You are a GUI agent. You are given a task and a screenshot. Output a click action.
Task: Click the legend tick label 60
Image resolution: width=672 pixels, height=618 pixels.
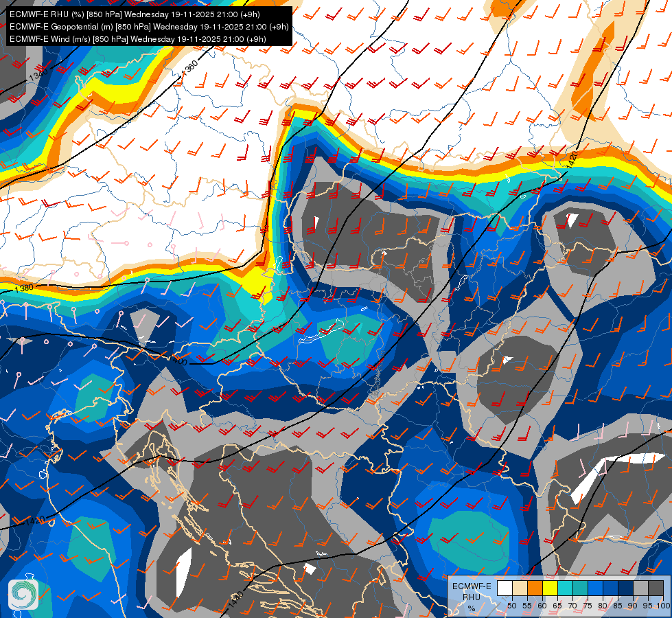point(542,606)
